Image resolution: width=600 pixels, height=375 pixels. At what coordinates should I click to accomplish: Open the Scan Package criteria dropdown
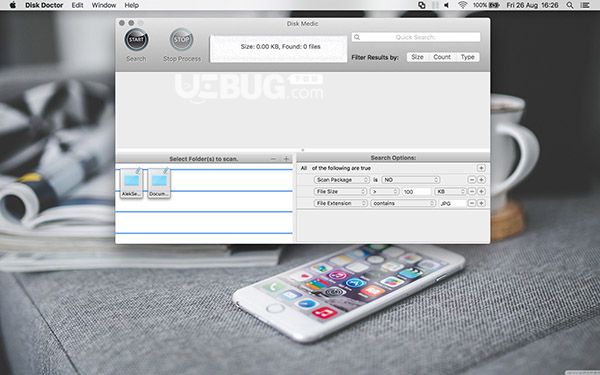tap(342, 180)
